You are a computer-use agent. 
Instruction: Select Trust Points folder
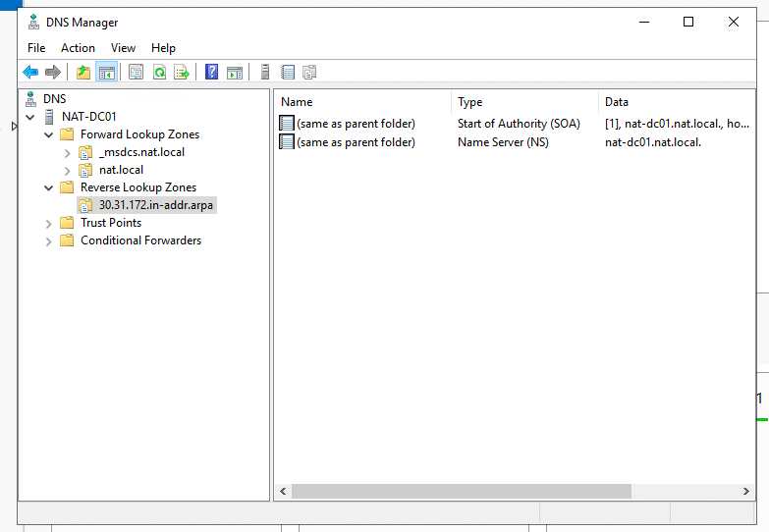[x=111, y=223]
